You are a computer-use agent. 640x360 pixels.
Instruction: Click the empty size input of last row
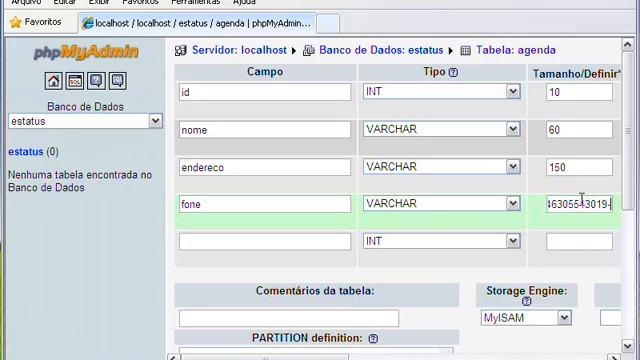pos(580,242)
